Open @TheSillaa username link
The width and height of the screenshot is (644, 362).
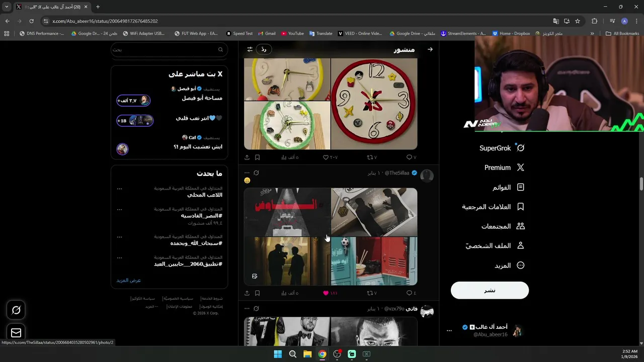pos(397,173)
